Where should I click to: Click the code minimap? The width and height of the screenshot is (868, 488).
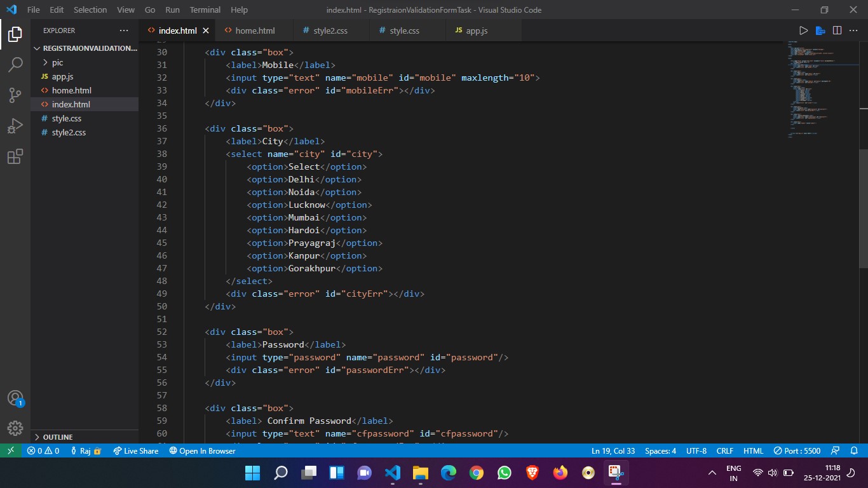(822, 89)
